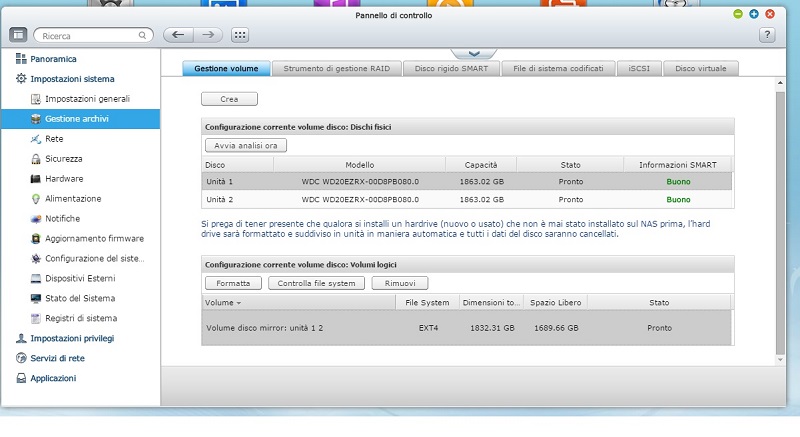Viewport: 800px width, 437px height.
Task: Click the Avvia analisi ora button
Action: (x=245, y=145)
